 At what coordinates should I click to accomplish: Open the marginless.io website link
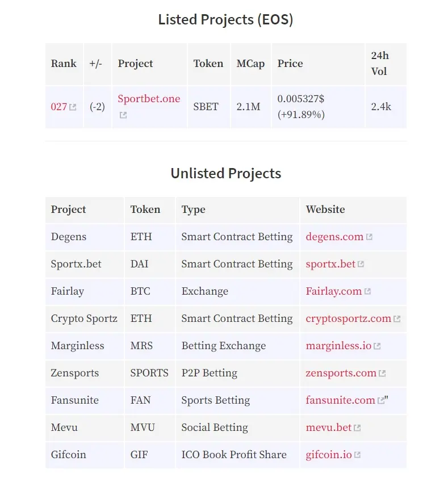click(x=338, y=346)
